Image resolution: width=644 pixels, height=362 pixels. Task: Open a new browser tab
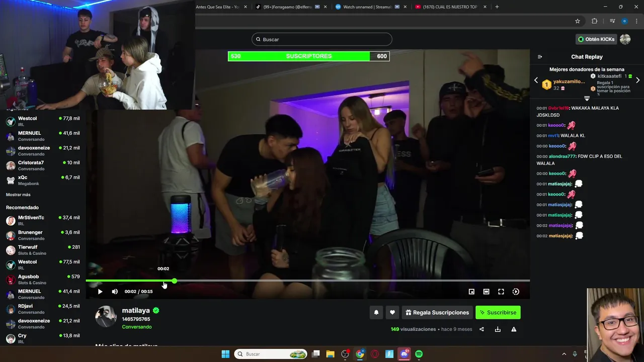coord(497,7)
